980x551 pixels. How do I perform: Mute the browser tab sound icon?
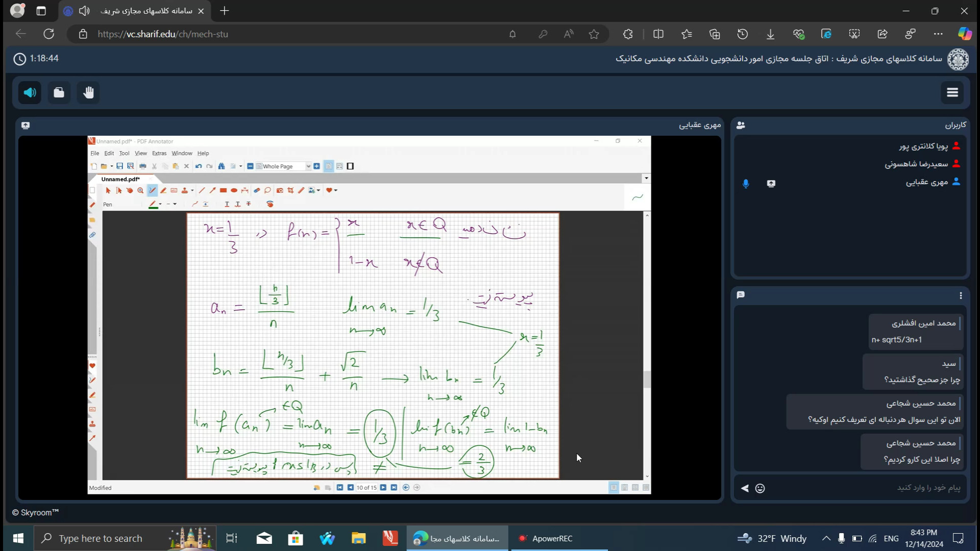click(85, 11)
